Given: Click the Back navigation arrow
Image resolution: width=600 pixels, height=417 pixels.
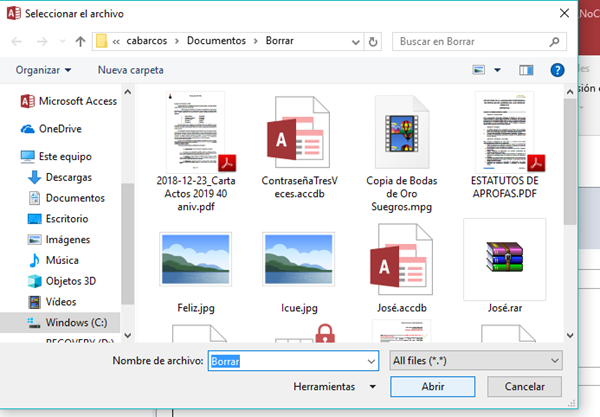Looking at the screenshot, I should 16,41.
